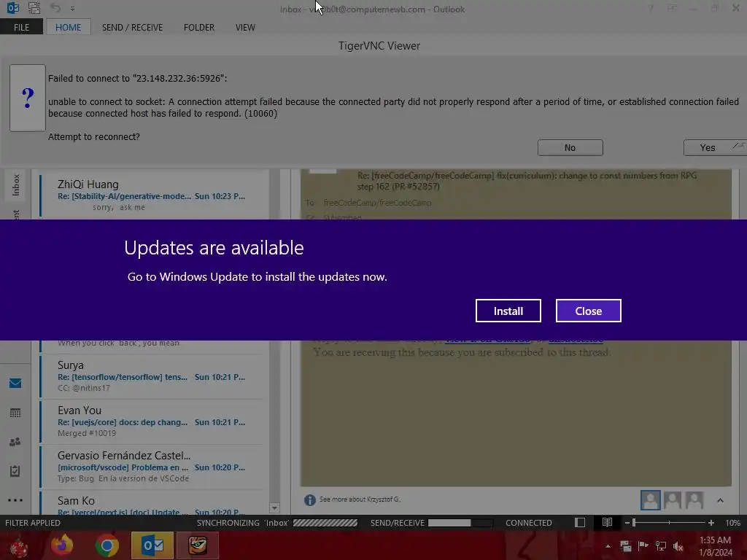Click the Undo arrow in the quick access toolbar
747x560 pixels.
click(x=55, y=7)
